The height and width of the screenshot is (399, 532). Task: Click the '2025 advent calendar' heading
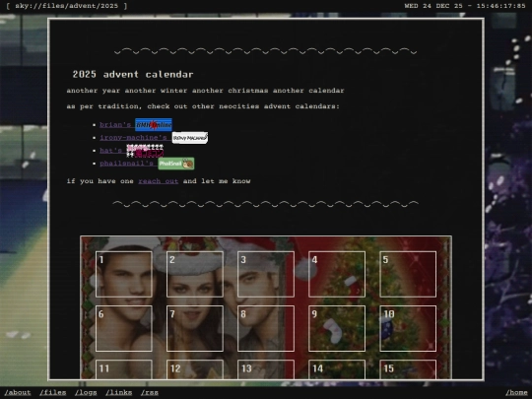click(133, 74)
